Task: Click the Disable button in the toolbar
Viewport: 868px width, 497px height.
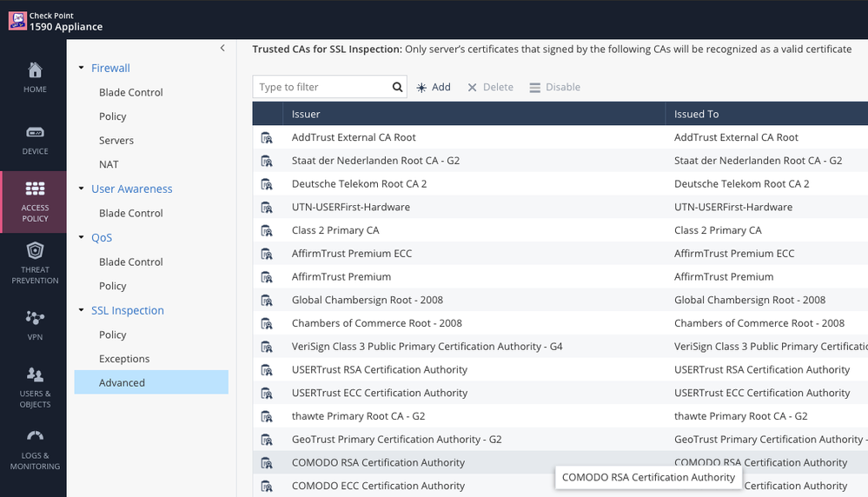Action: (554, 87)
